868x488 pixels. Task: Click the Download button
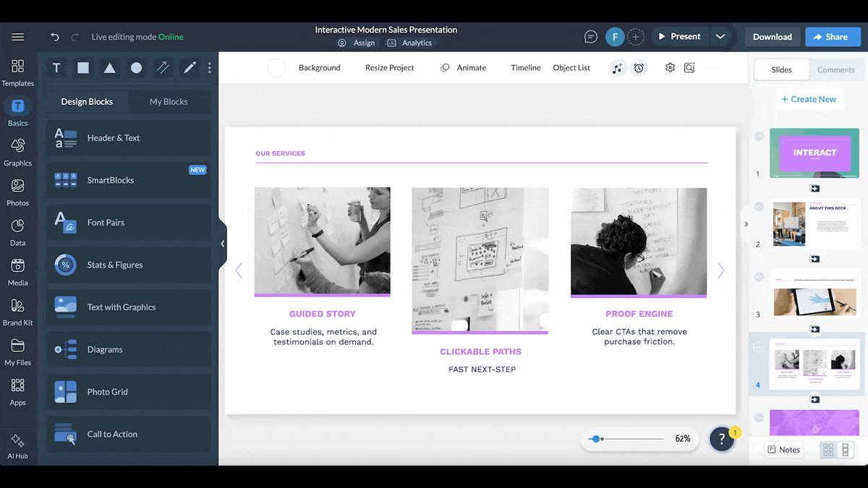click(773, 37)
